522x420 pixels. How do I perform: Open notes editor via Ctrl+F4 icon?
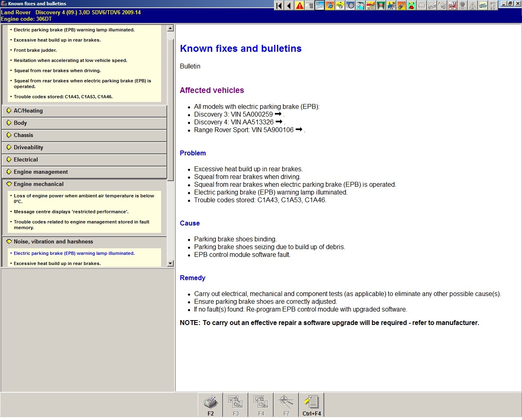click(312, 405)
